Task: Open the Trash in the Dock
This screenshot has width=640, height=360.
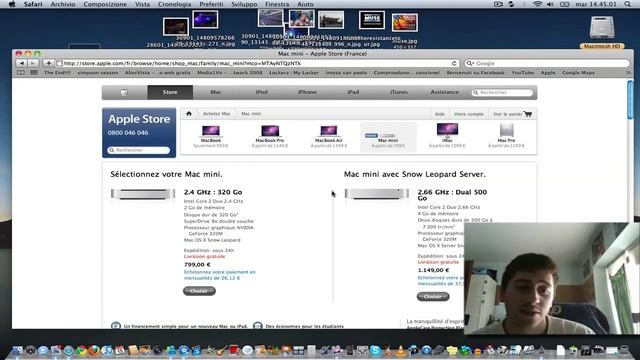Action: click(624, 350)
